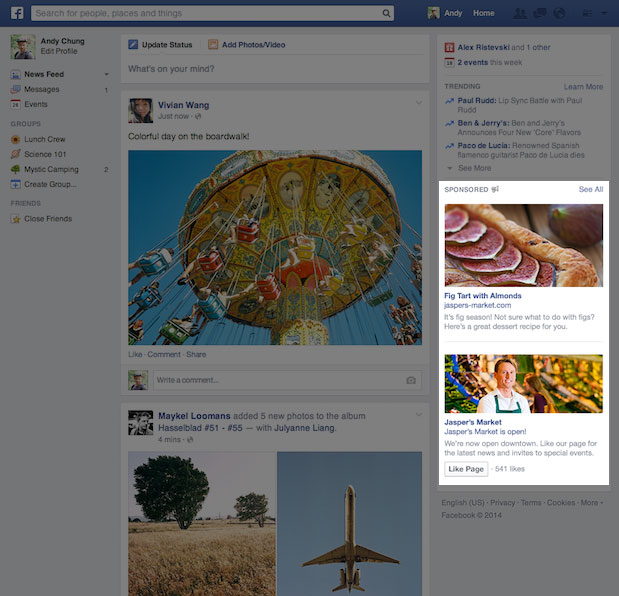
Task: Click See All sponsored ads
Action: [590, 189]
